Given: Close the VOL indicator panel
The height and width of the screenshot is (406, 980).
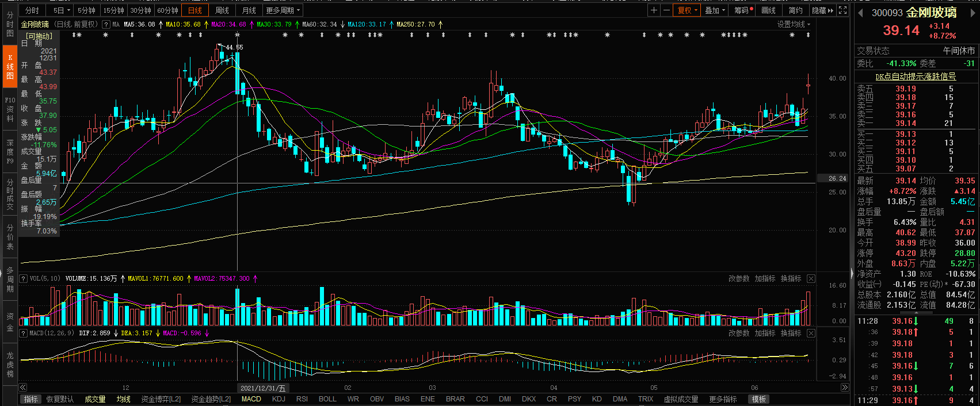Looking at the screenshot, I should tap(811, 278).
